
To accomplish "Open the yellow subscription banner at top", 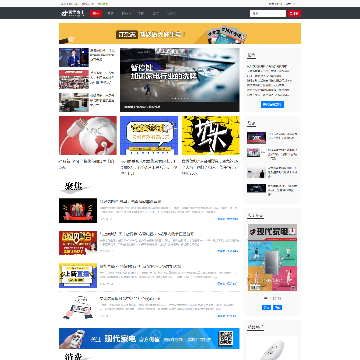I will click(x=180, y=33).
